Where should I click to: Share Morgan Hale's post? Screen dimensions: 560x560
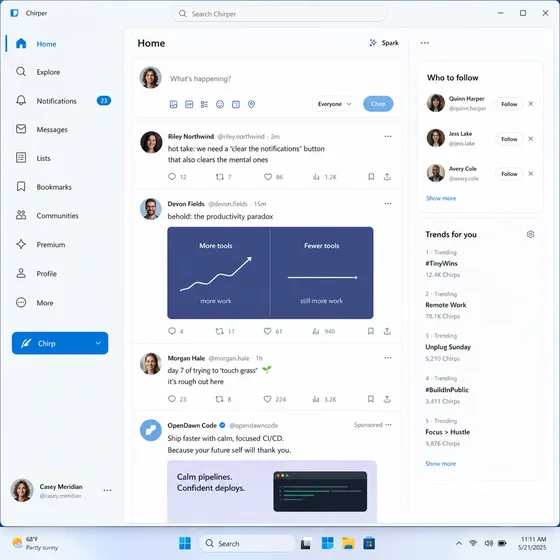387,399
